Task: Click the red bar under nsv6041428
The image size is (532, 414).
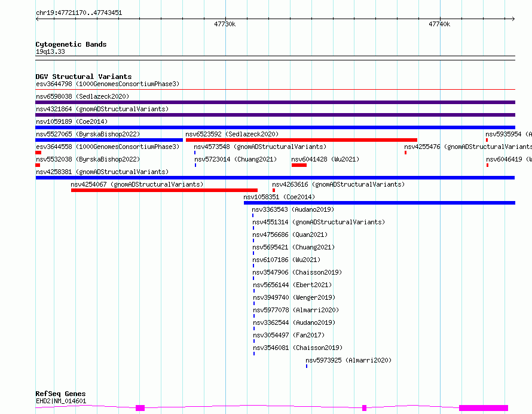Action: [299, 165]
